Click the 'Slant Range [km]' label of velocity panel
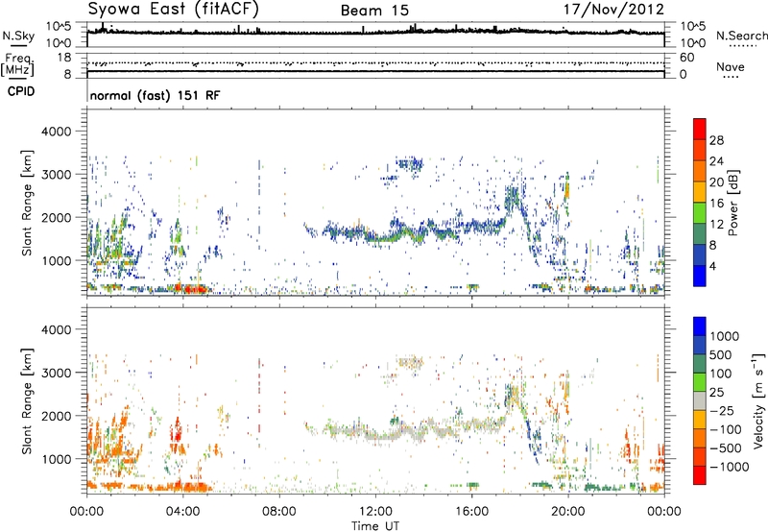This screenshot has height=532, width=768. pos(27,401)
